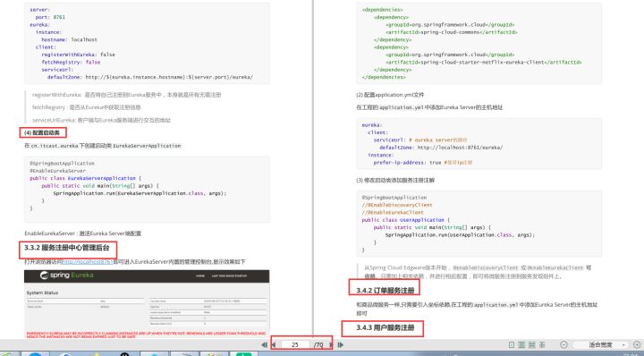Click defaultZone http://localhost:8761/eureka/ line
Screen dimensions: 644x356
(441, 148)
